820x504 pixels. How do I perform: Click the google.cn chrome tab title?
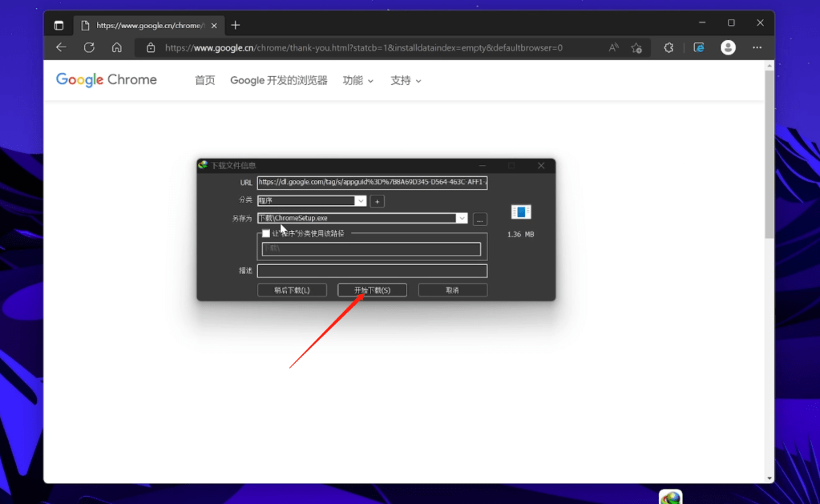point(150,25)
